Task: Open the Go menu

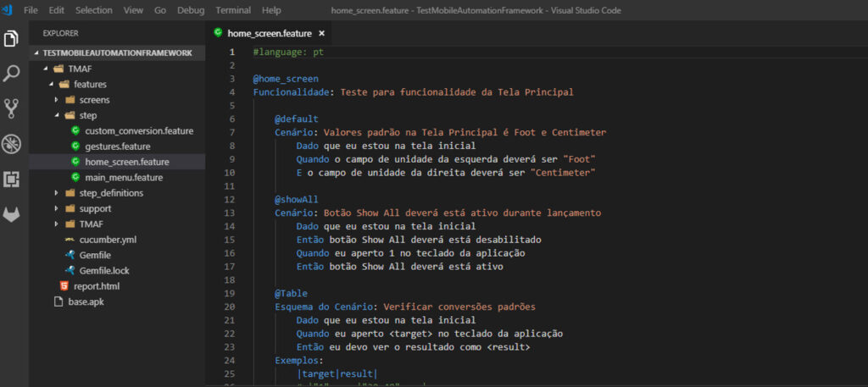Action: click(x=160, y=10)
